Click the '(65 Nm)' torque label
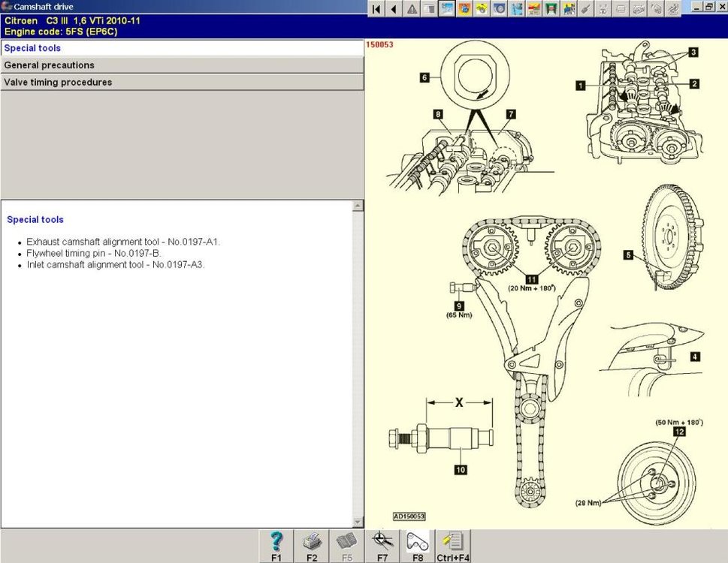The width and height of the screenshot is (728, 563). pyautogui.click(x=459, y=315)
